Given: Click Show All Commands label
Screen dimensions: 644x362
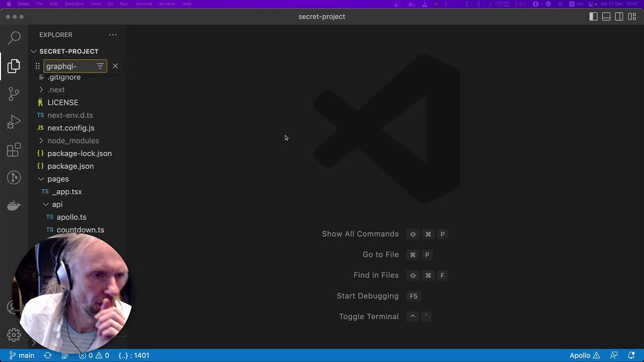Looking at the screenshot, I should click(x=360, y=234).
